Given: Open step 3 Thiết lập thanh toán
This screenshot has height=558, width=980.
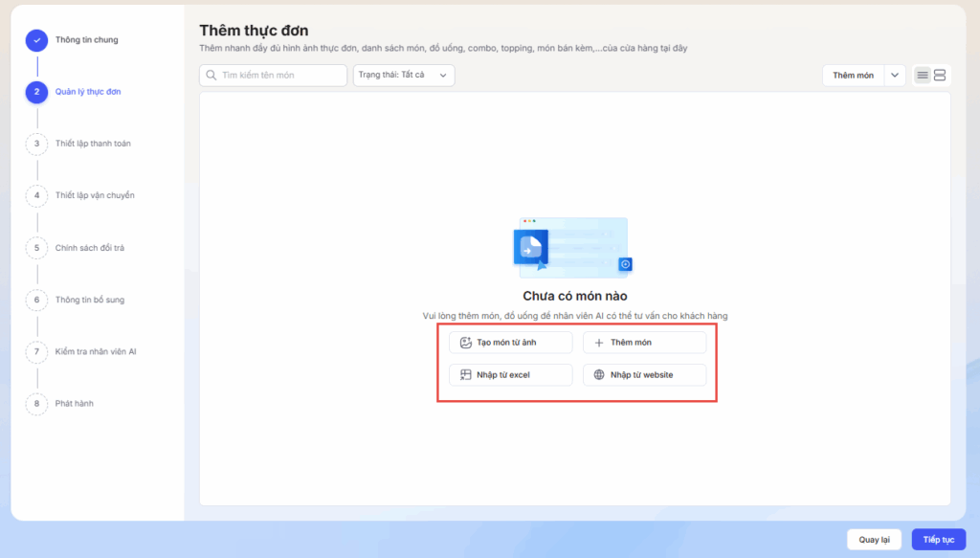Looking at the screenshot, I should click(93, 144).
